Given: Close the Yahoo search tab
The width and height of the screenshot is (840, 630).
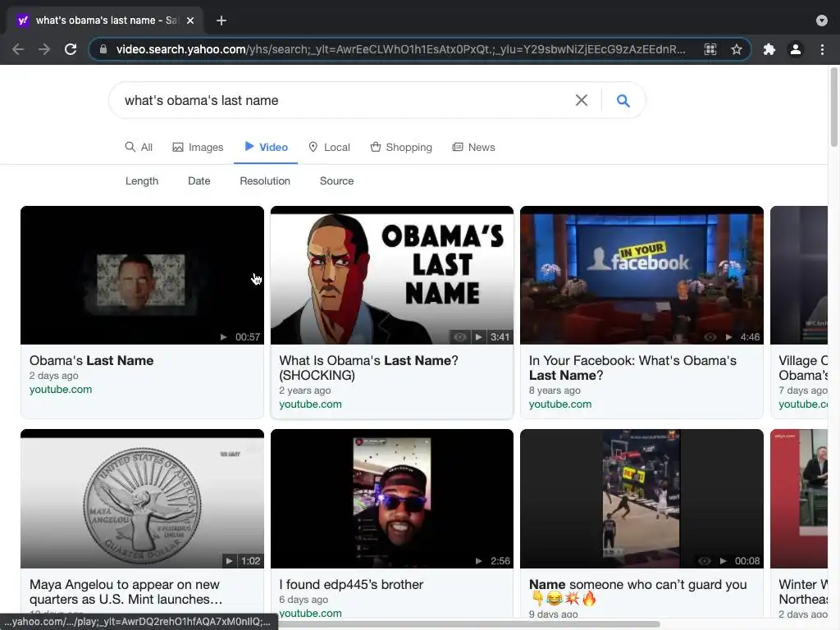Looking at the screenshot, I should coord(190,21).
